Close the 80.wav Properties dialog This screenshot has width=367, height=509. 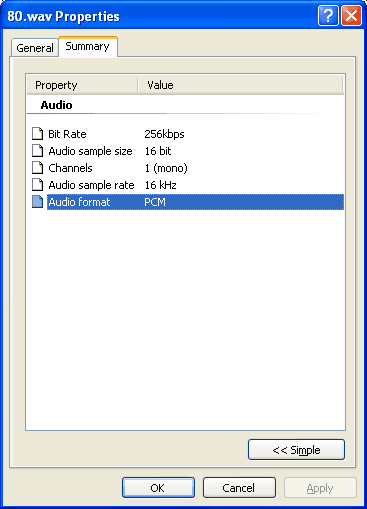(x=351, y=15)
